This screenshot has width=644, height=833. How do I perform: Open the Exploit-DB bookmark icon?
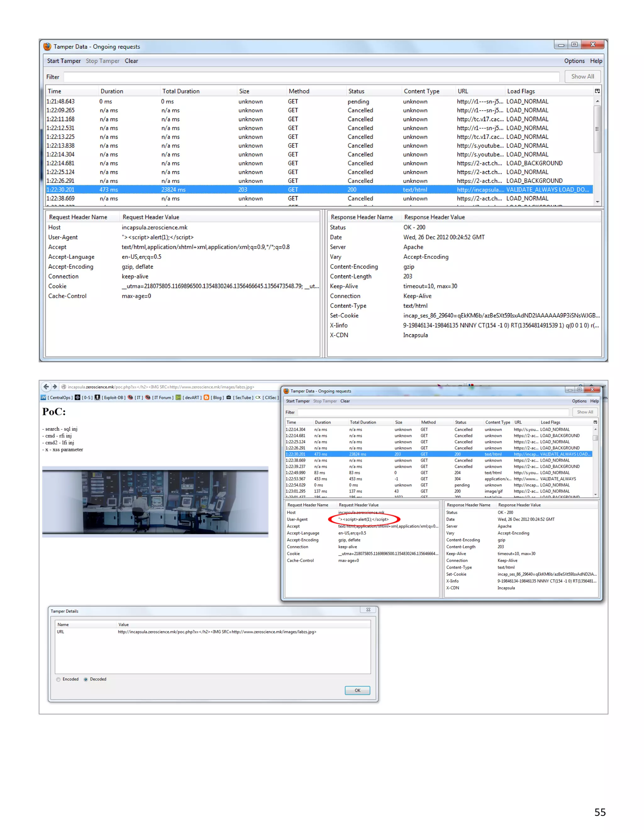[97, 397]
